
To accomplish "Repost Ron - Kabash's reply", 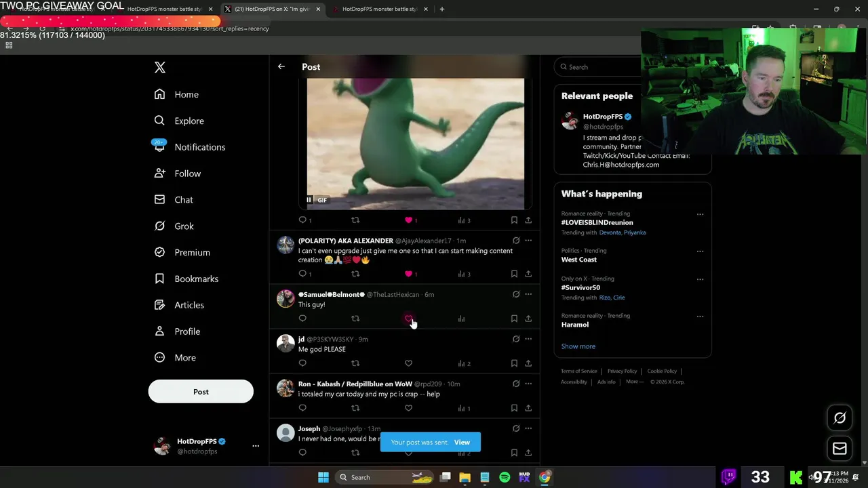I will (355, 408).
